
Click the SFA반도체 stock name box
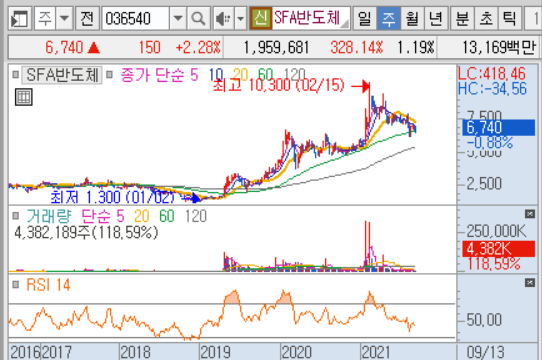coord(310,18)
